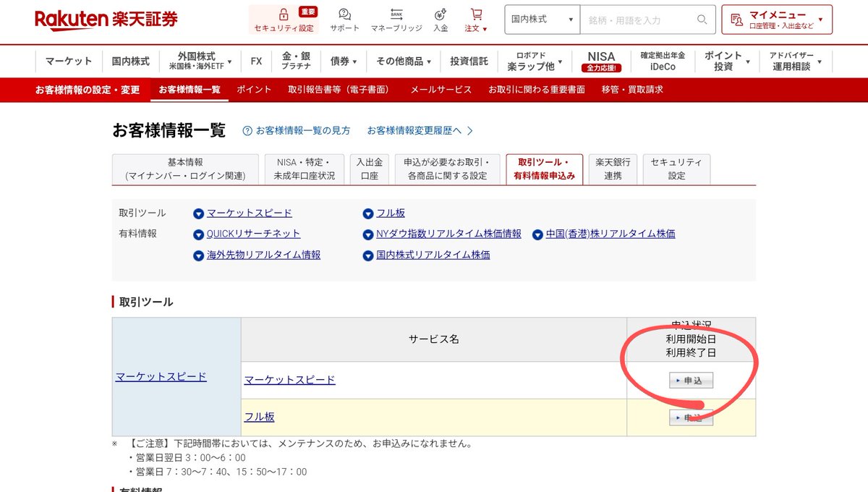This screenshot has height=492, width=868.
Task: Open the マネーブリッジ bank icon
Action: 396,14
